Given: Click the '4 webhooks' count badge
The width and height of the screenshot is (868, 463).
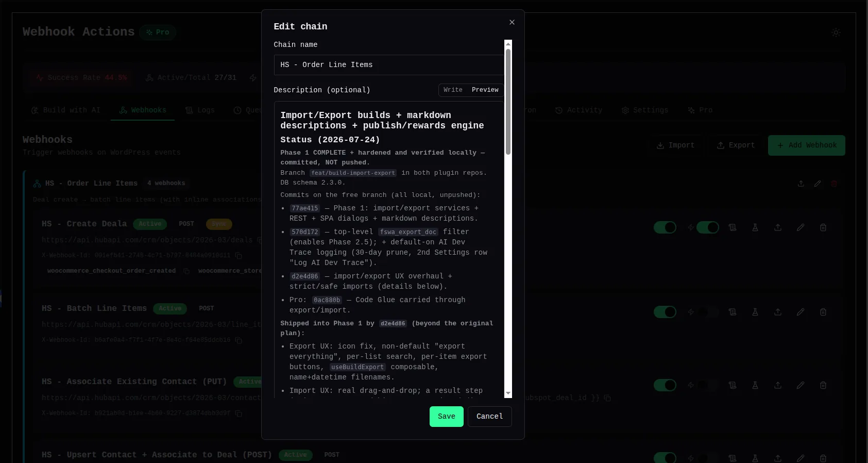Looking at the screenshot, I should pos(166,184).
